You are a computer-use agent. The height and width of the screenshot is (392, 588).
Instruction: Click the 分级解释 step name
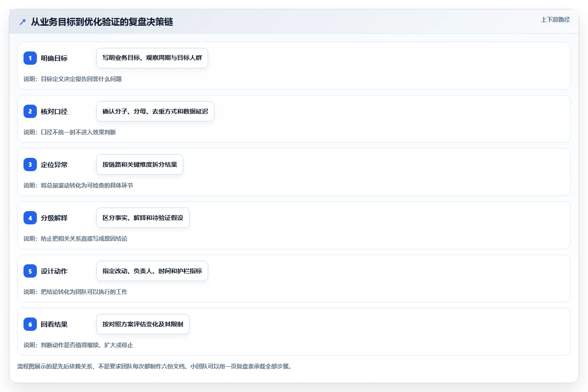click(54, 218)
